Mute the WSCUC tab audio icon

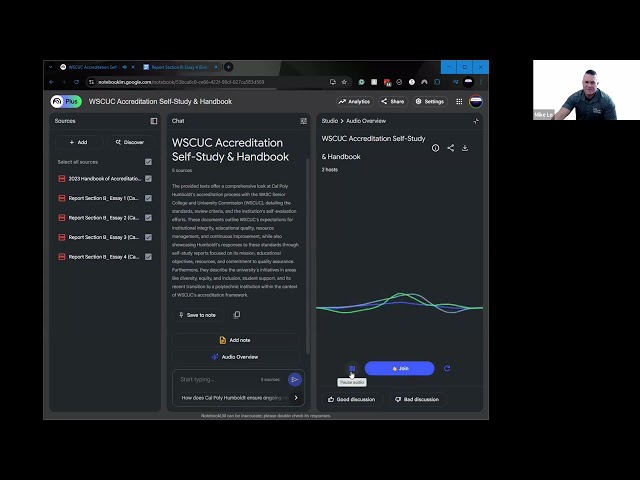[x=124, y=67]
